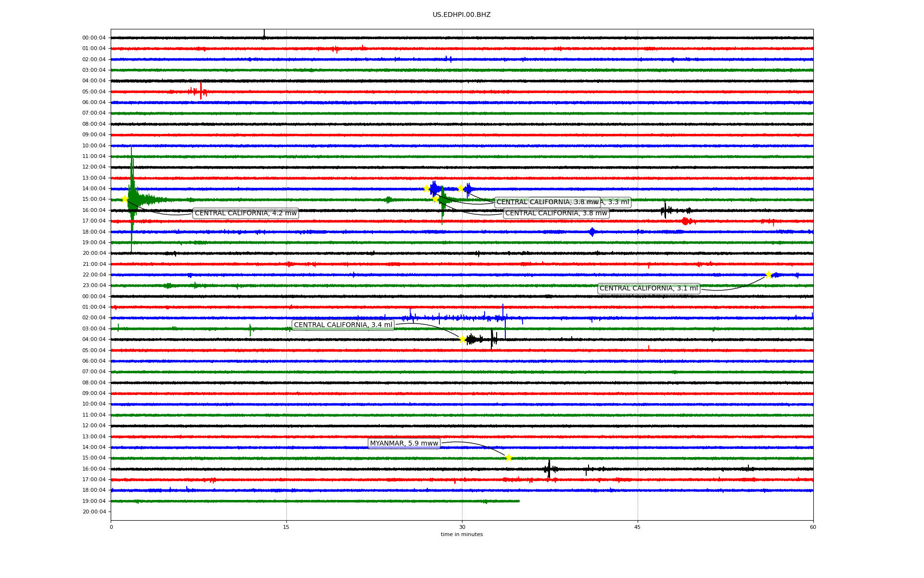Image resolution: width=924 pixels, height=578 pixels.
Task: Click the 'time in minutes' axis label
Action: click(462, 534)
